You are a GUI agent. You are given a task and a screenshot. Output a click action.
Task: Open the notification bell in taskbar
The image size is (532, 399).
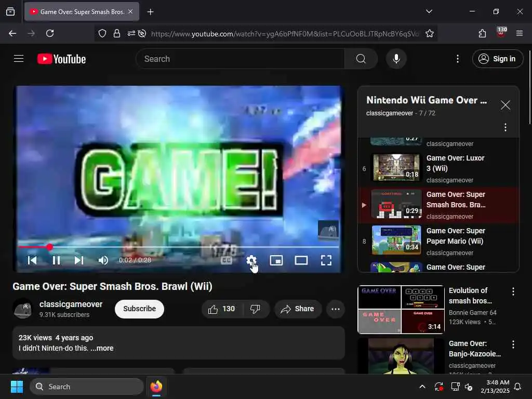518,387
